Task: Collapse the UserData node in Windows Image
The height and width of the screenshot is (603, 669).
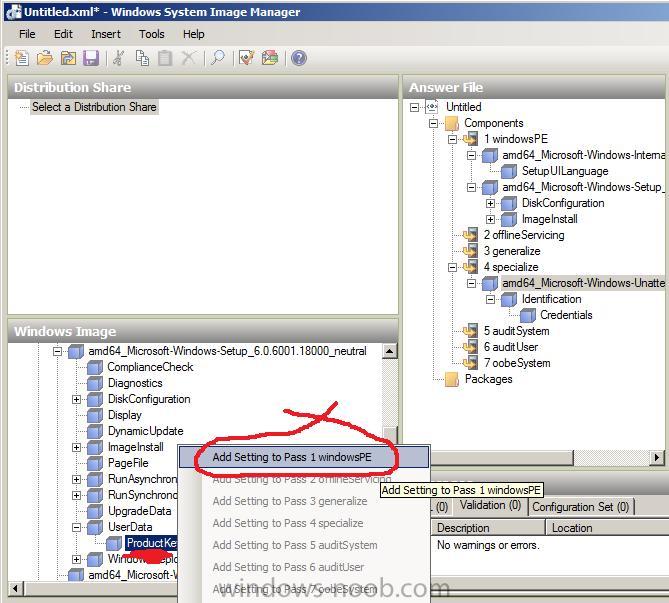Action: coord(76,527)
